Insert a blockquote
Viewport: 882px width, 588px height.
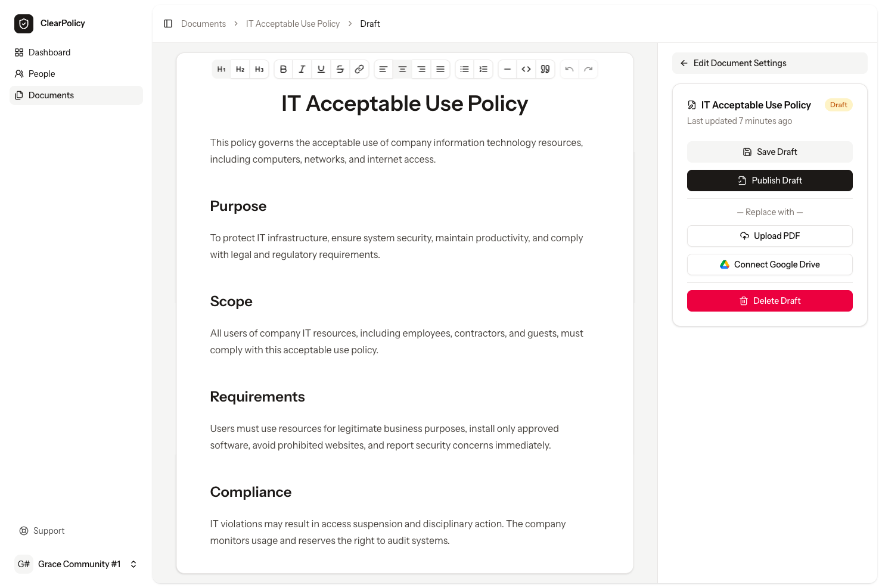[x=545, y=69]
